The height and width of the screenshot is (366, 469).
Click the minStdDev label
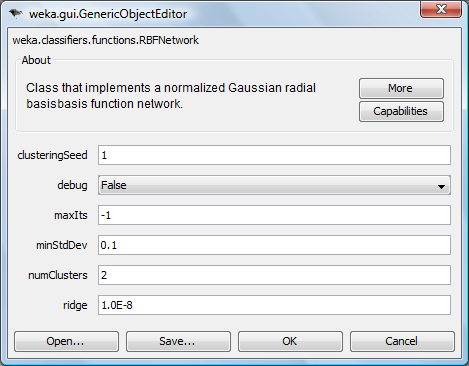coord(62,245)
